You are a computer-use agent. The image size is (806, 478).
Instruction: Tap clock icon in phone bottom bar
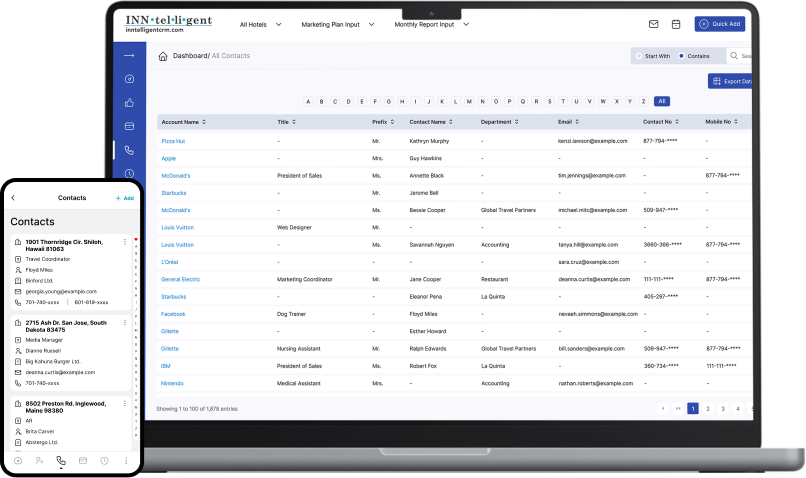pos(104,461)
